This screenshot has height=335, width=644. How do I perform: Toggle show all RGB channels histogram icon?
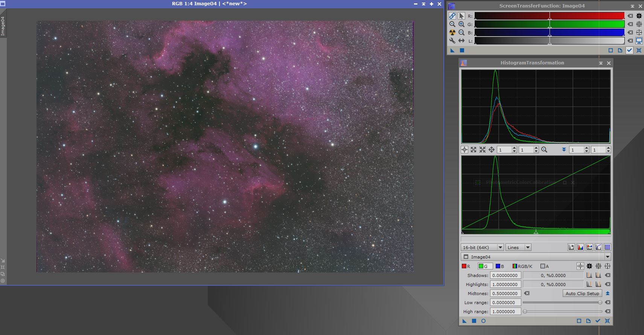pyautogui.click(x=580, y=247)
